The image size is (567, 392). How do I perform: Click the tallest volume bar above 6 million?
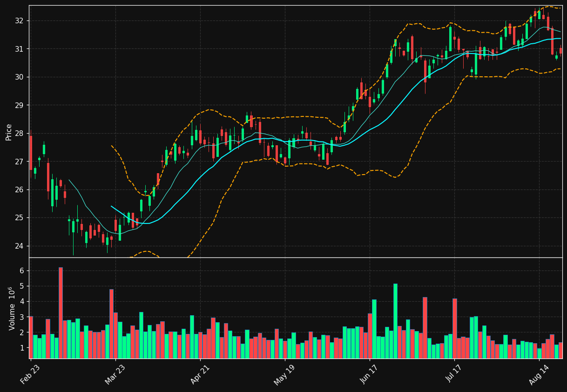61,313
